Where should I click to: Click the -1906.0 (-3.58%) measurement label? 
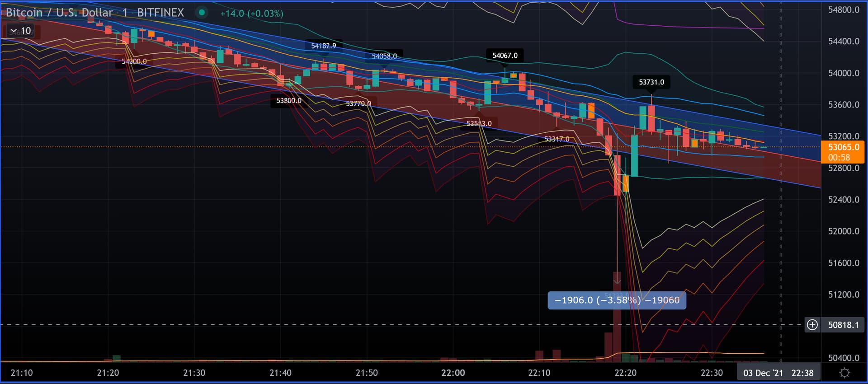click(x=617, y=300)
